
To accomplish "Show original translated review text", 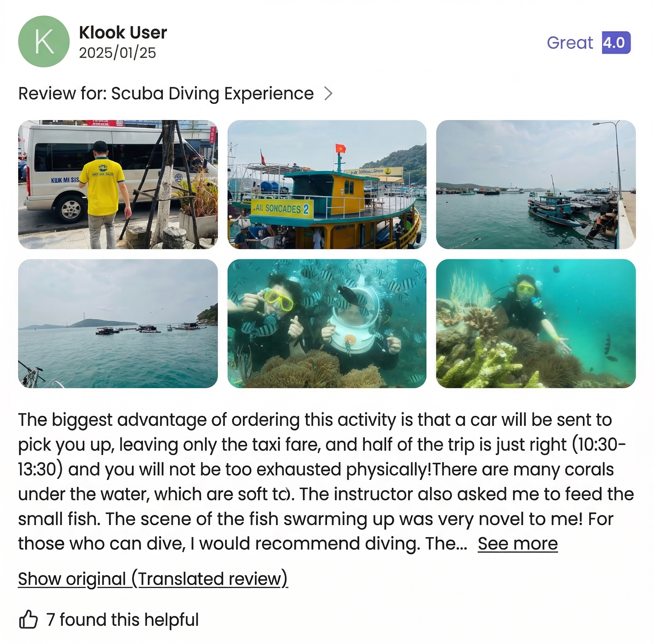I will click(153, 579).
